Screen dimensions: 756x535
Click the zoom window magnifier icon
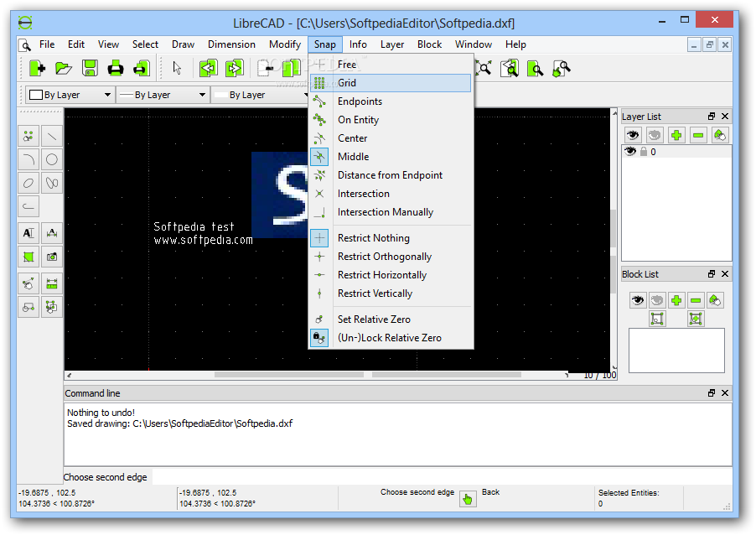[x=536, y=68]
